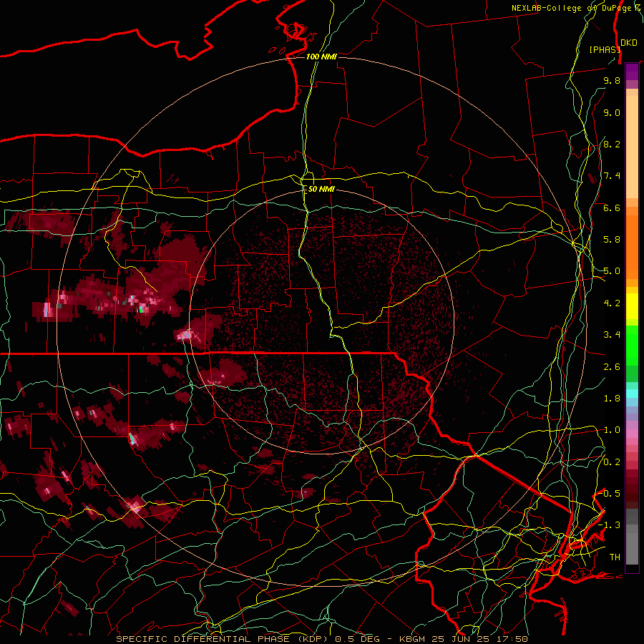Click the 1.0 value on the scale

612,430
